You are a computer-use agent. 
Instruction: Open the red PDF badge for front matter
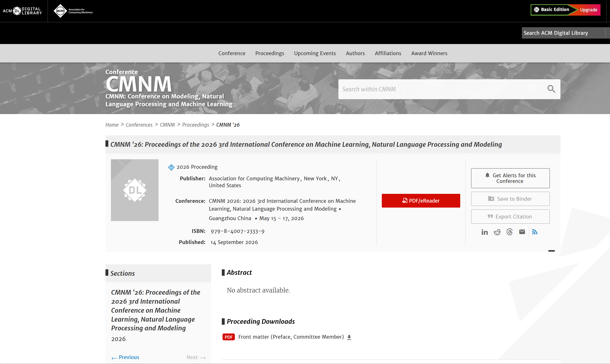[228, 337]
